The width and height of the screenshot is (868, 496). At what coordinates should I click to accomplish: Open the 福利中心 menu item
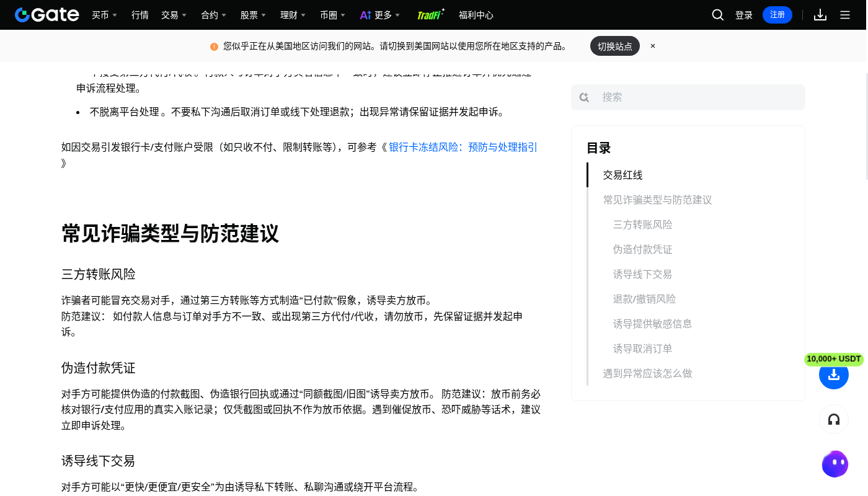pos(476,15)
